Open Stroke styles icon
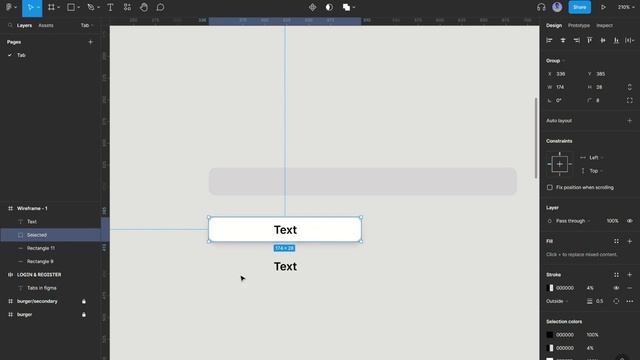640x360 pixels. [616, 275]
